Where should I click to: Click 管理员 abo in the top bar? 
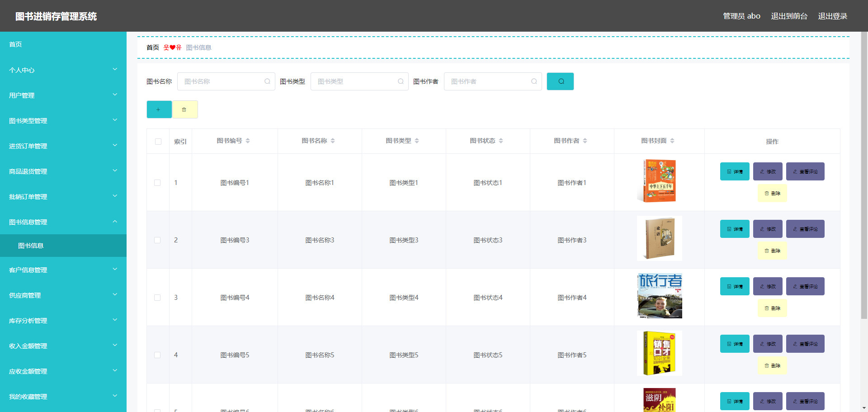coord(741,16)
